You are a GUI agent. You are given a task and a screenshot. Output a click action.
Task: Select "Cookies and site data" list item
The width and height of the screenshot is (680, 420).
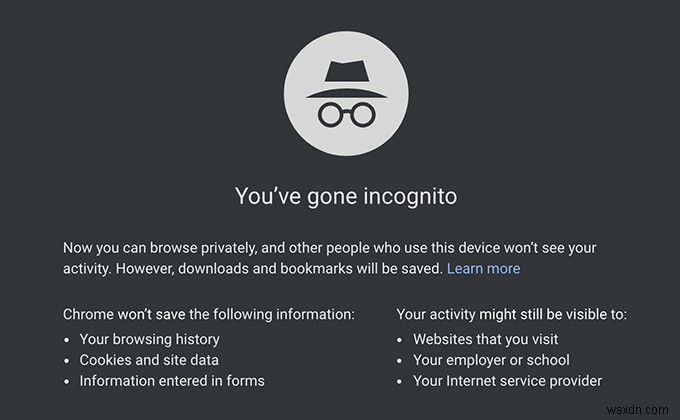[150, 359]
